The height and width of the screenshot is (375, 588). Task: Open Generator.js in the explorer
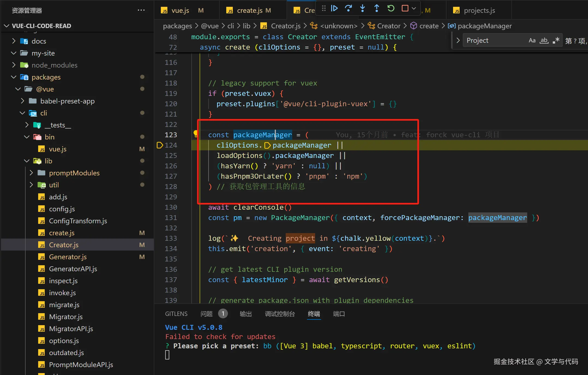pyautogui.click(x=68, y=257)
